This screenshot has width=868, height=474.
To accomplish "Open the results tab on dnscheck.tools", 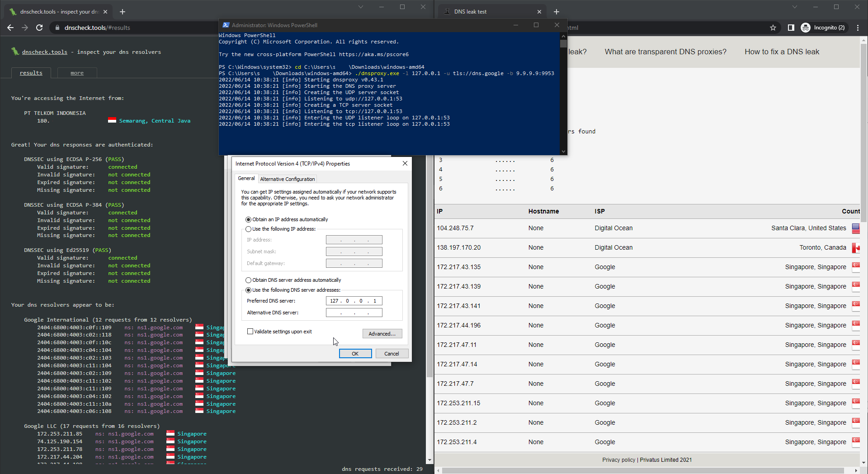I will pyautogui.click(x=31, y=73).
